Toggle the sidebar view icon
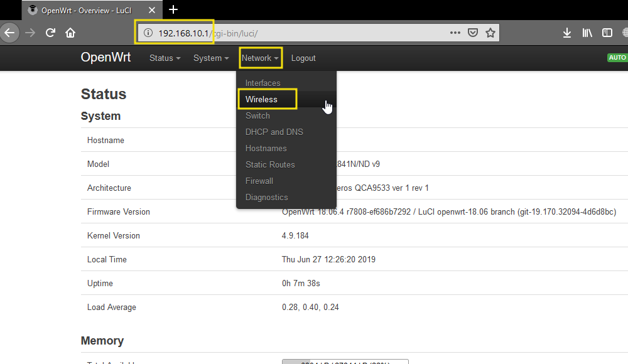Image resolution: width=628 pixels, height=364 pixels. (607, 33)
